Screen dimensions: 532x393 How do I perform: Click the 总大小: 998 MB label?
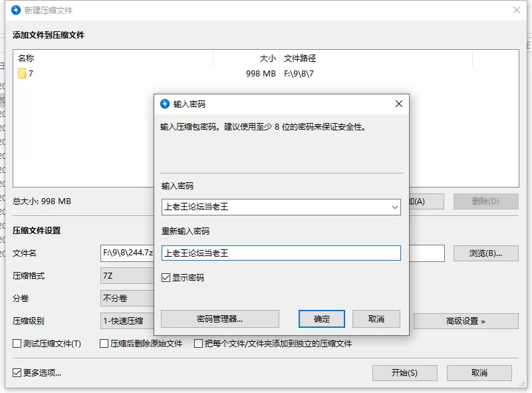coord(42,201)
